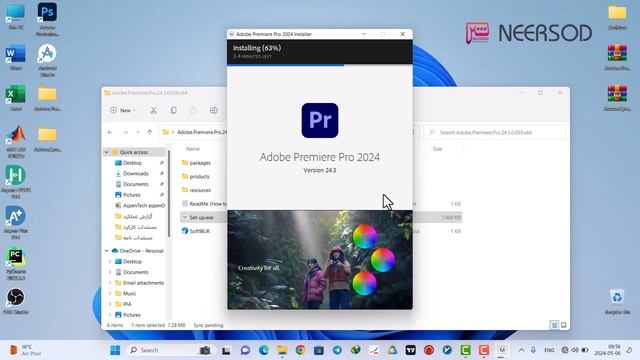Open the PyCharm desktop shortcut
The width and height of the screenshot is (640, 360).
click(16, 264)
